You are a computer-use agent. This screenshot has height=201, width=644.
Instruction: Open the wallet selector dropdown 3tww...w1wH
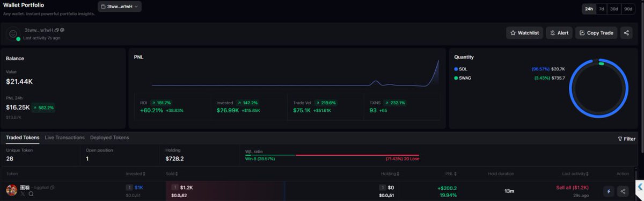coord(120,6)
